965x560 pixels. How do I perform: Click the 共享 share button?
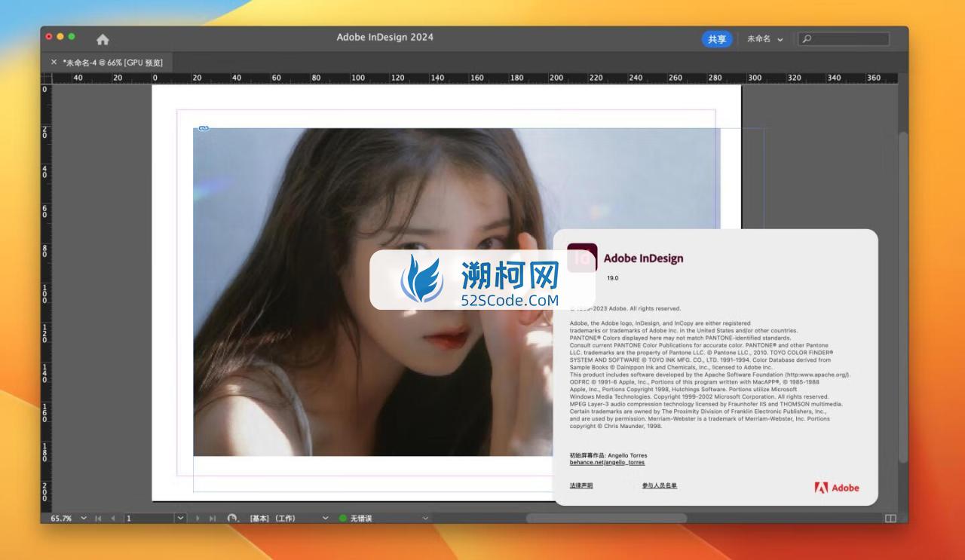click(717, 39)
